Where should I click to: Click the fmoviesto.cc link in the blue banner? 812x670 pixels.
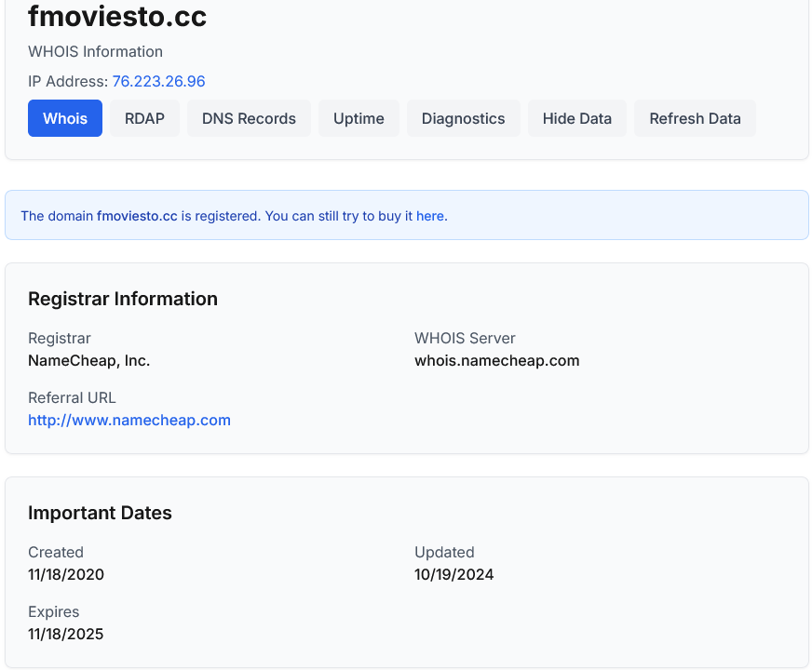click(x=137, y=216)
